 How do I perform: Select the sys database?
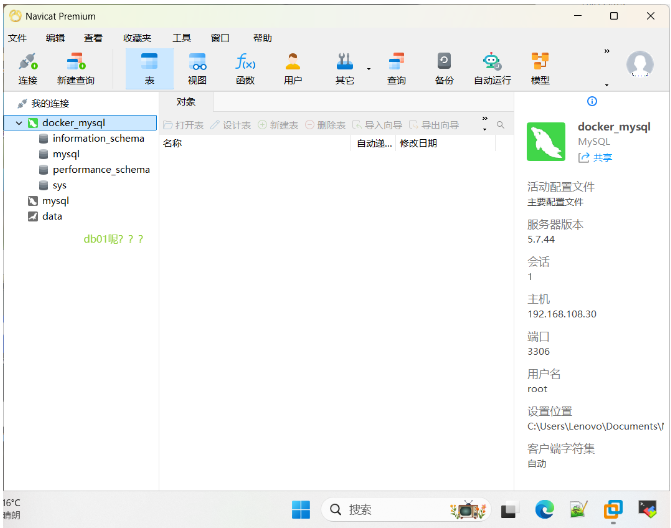[x=59, y=185]
